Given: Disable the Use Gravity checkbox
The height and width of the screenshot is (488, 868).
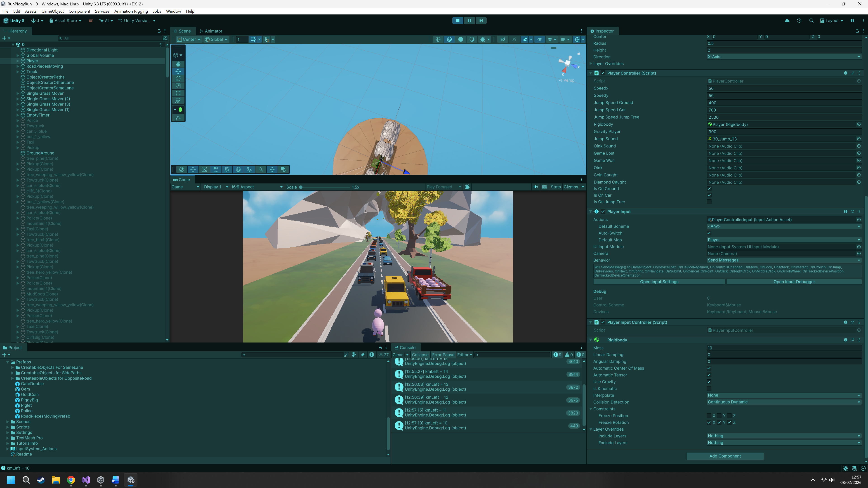Looking at the screenshot, I should pyautogui.click(x=709, y=382).
